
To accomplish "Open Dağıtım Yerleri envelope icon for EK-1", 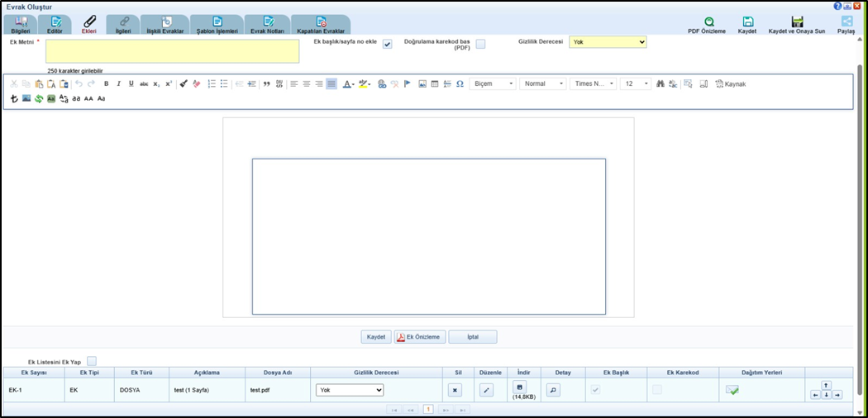I will [x=732, y=390].
